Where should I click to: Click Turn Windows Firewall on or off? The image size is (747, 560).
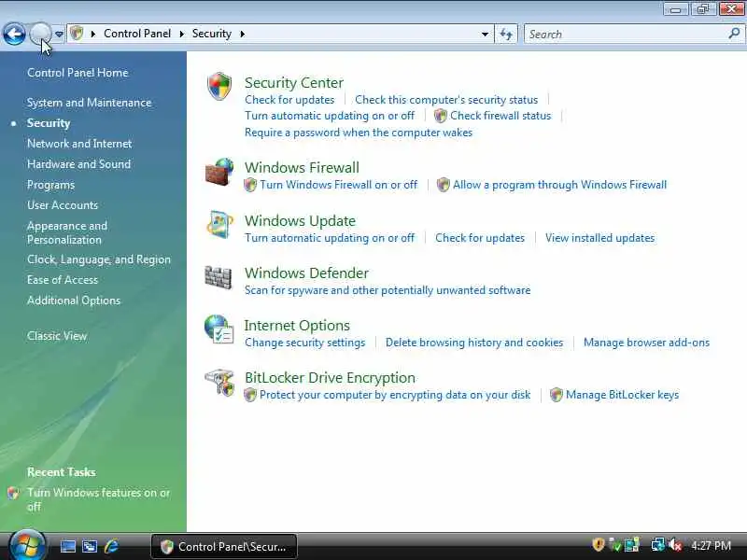pos(338,185)
